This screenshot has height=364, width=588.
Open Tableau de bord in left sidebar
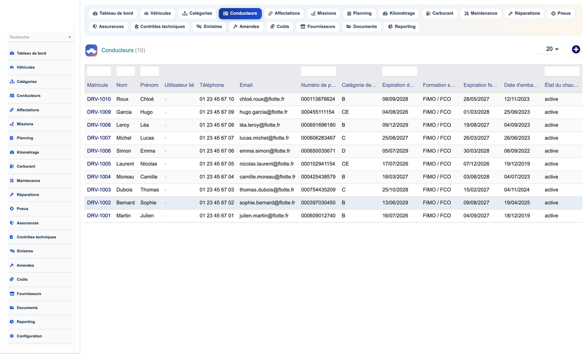pyautogui.click(x=40, y=53)
